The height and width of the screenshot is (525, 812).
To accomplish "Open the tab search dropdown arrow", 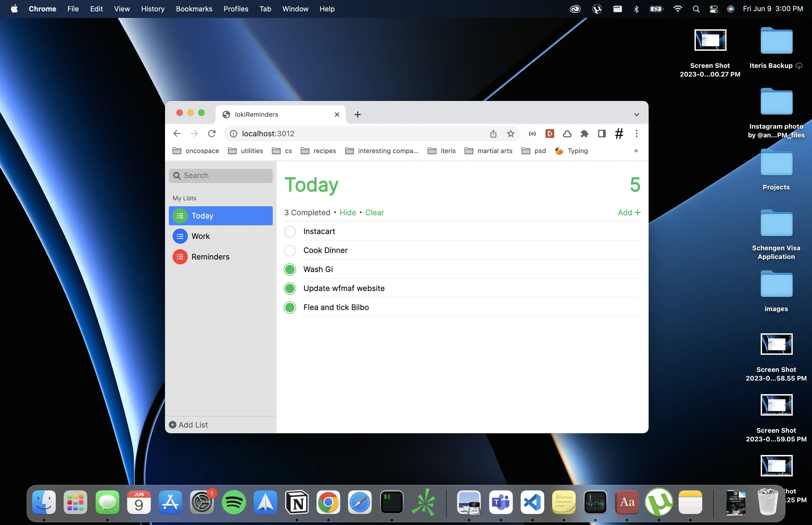I will tap(636, 115).
